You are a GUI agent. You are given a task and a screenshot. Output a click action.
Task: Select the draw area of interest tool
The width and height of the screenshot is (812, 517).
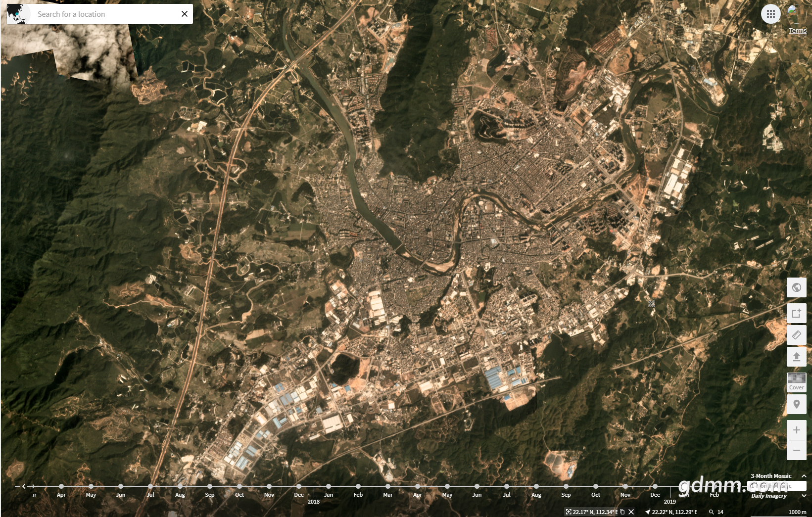796,313
